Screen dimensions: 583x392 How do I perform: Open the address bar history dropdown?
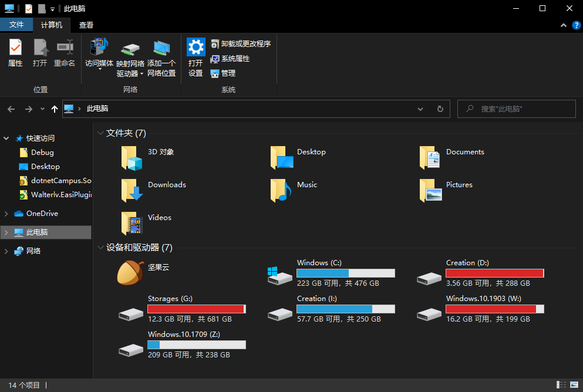coord(420,109)
